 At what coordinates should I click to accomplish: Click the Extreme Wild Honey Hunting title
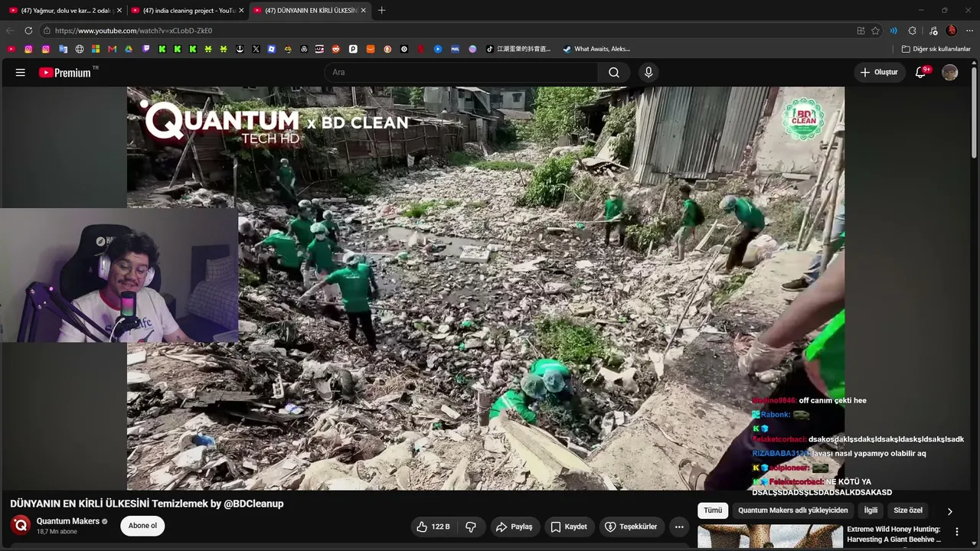click(x=894, y=534)
